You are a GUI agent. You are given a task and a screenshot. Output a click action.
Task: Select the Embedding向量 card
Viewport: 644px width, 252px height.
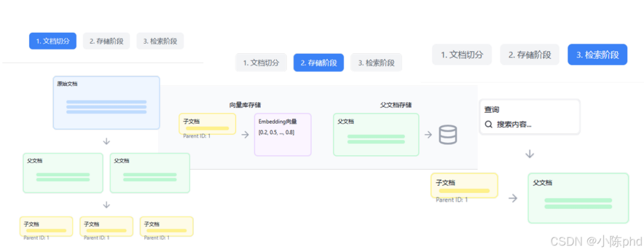283,135
